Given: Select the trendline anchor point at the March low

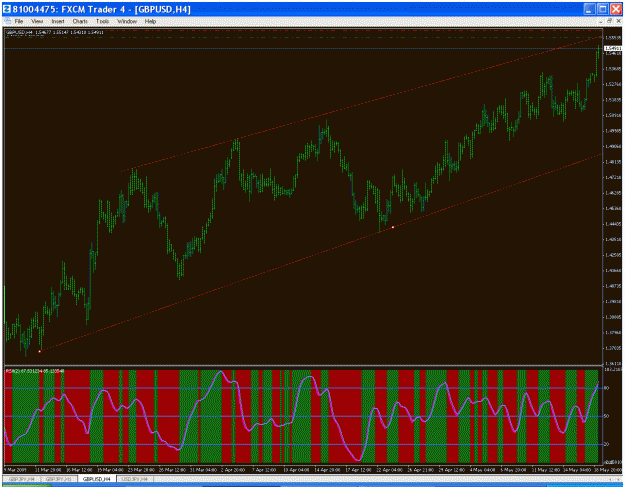Looking at the screenshot, I should (39, 351).
